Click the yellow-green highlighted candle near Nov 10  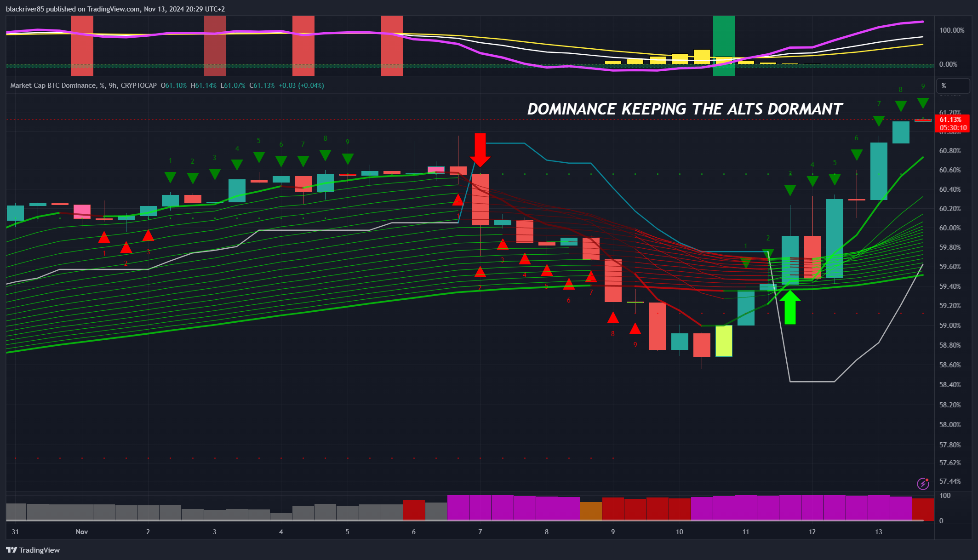[724, 341]
